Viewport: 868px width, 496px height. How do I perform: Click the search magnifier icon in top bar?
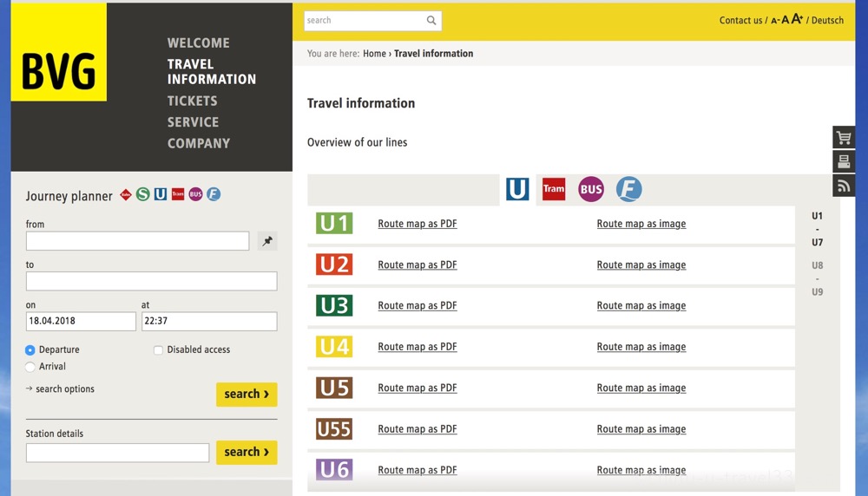(431, 21)
